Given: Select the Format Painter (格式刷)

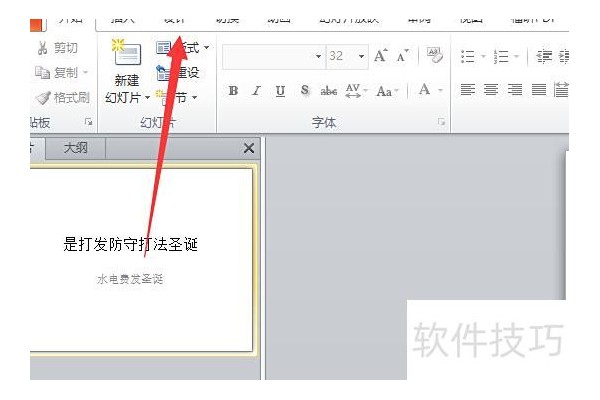Looking at the screenshot, I should 63,98.
